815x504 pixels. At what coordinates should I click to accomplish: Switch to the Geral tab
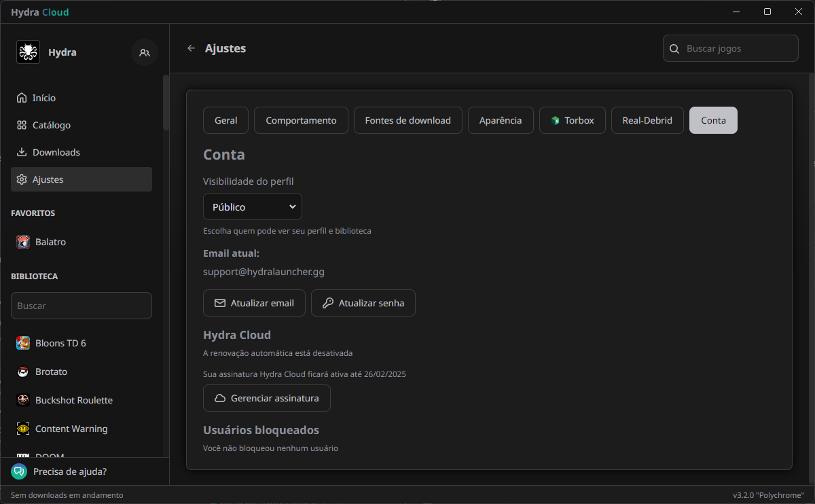225,120
